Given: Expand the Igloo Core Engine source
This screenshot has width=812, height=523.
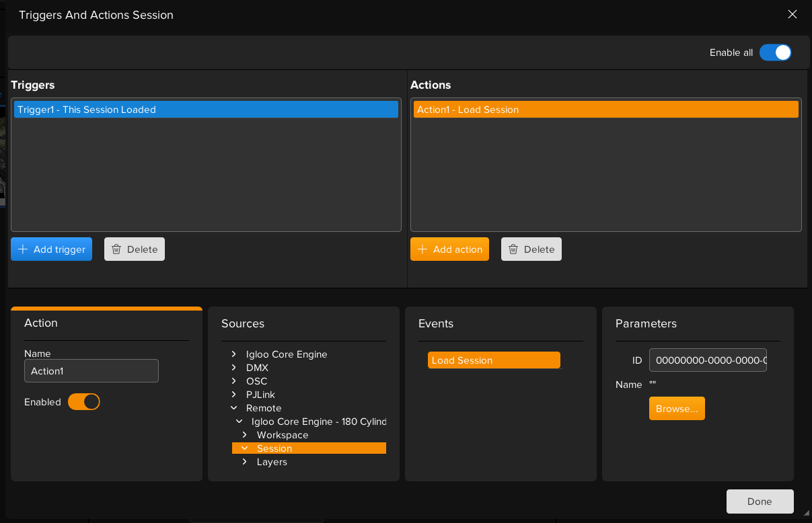Looking at the screenshot, I should pyautogui.click(x=233, y=354).
